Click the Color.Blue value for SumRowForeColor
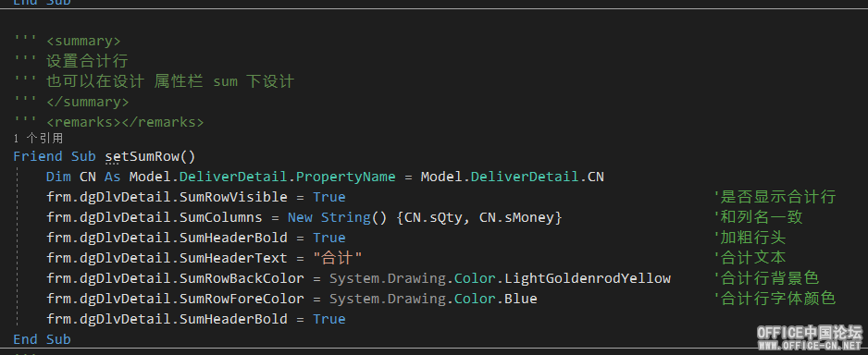The image size is (868, 355). (x=495, y=299)
